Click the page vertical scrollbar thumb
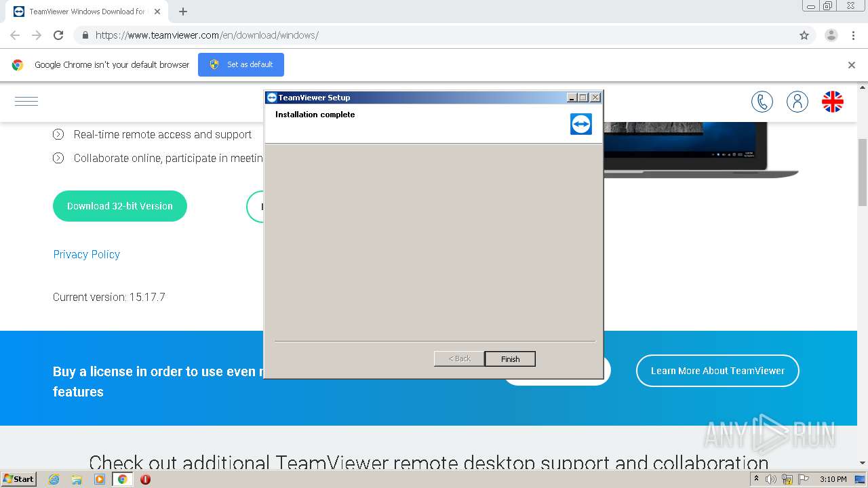The width and height of the screenshot is (868, 488). click(863, 171)
